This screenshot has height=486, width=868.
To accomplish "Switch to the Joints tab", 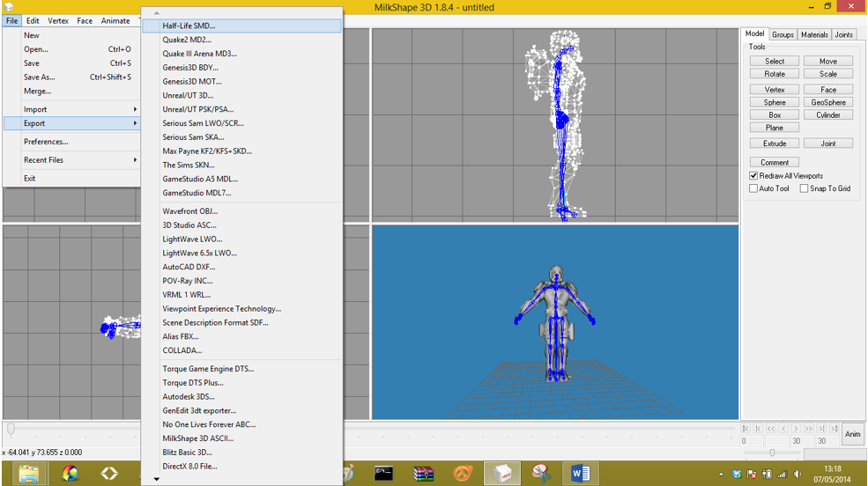I will coord(843,35).
